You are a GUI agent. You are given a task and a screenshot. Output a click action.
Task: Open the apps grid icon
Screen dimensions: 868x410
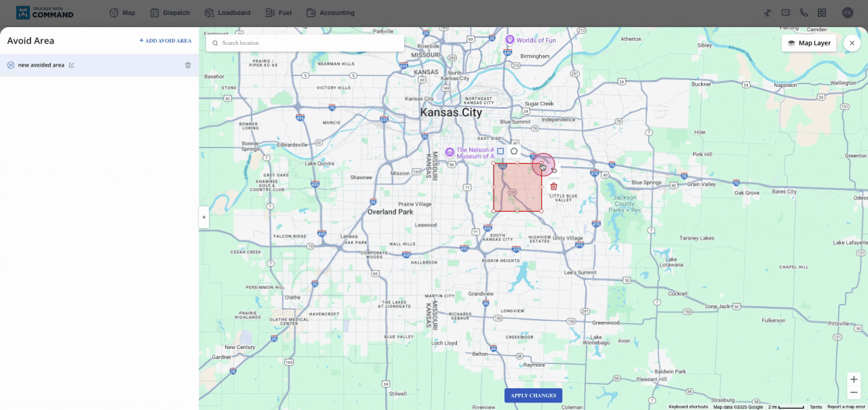822,13
